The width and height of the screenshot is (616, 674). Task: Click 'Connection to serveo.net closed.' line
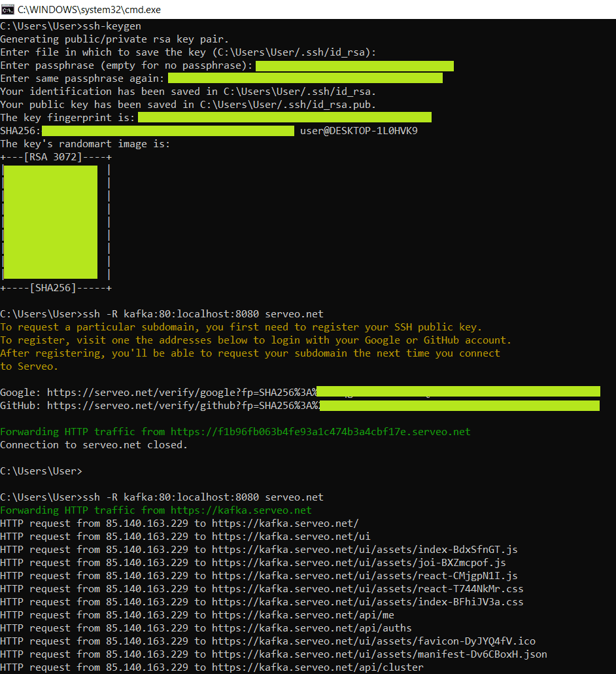(x=94, y=445)
